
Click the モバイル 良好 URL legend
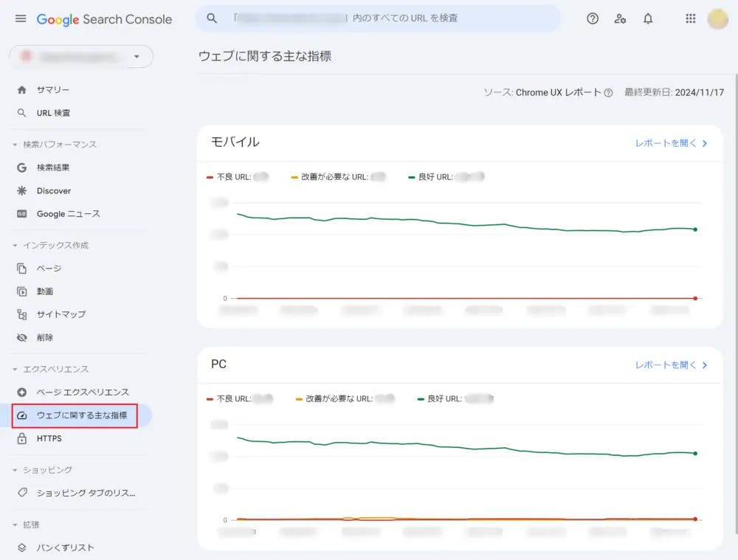pyautogui.click(x=446, y=177)
